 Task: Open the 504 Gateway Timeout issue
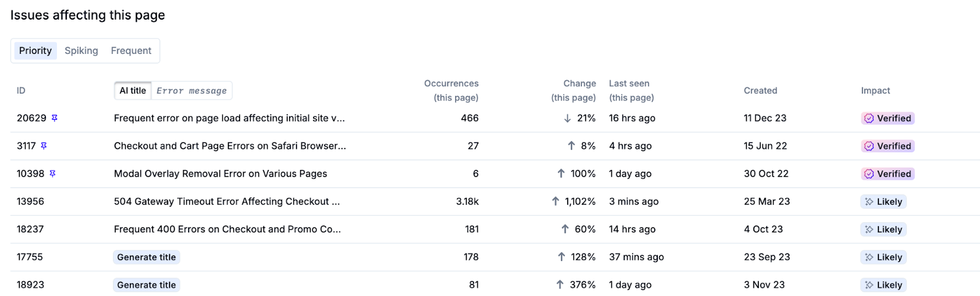[x=227, y=201]
